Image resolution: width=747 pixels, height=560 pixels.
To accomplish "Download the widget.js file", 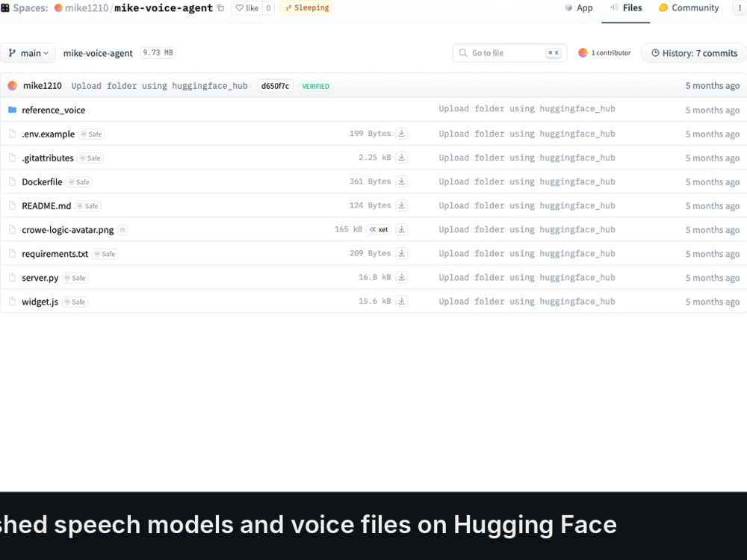I will (402, 302).
